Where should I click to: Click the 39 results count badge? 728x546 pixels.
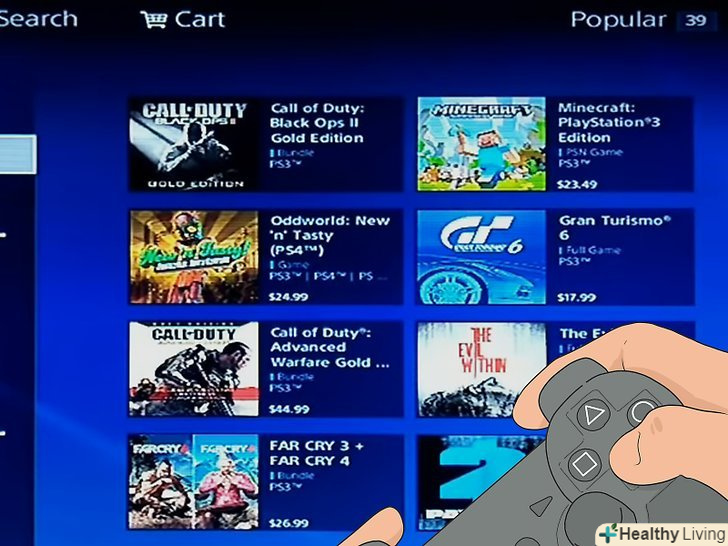[x=696, y=20]
